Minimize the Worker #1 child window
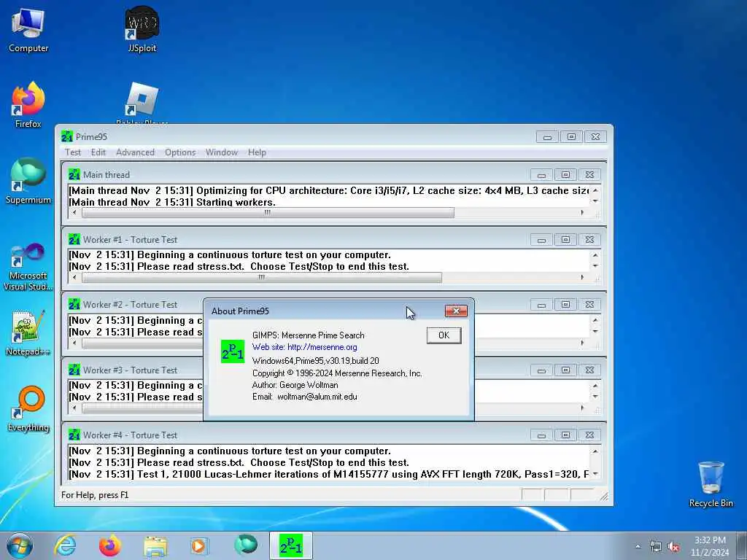This screenshot has height=560, width=747. point(542,239)
